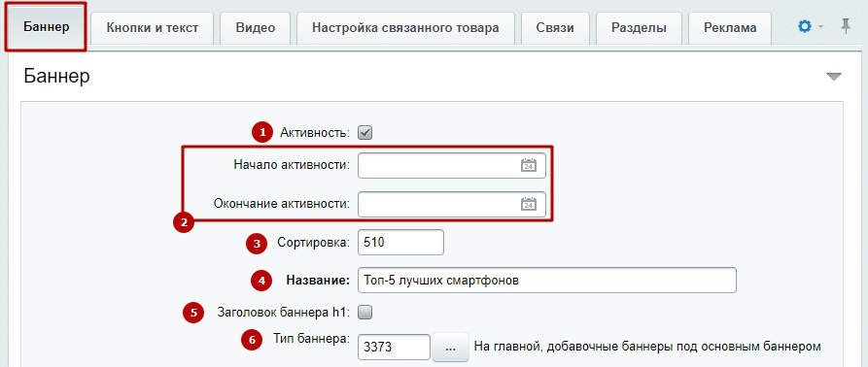The image size is (868, 367).
Task: Click the Баннер section heading
Action: coord(57,77)
